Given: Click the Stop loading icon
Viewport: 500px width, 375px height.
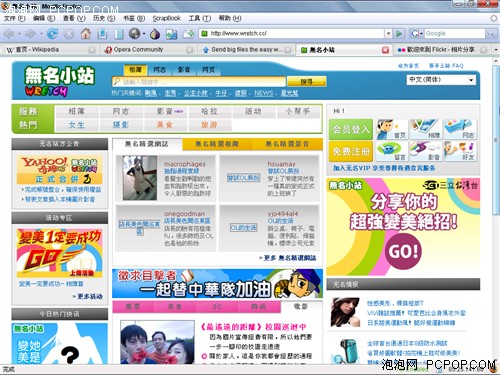Looking at the screenshot, I should point(69,34).
